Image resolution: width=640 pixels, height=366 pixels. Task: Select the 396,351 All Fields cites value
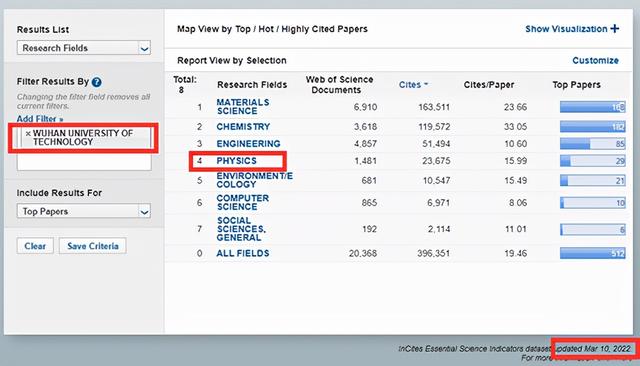click(433, 253)
